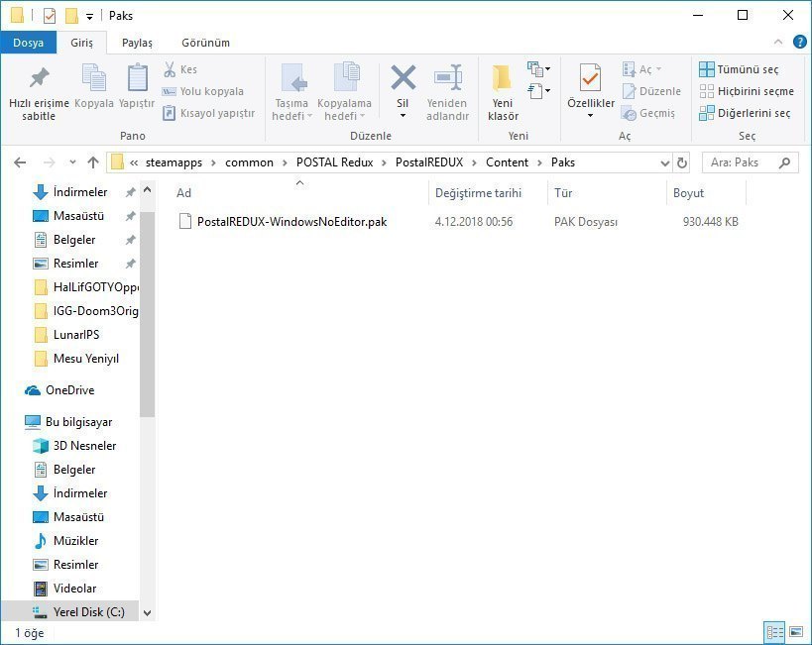Open the Kopyalama hedefi copy-to menu

pos(344,93)
